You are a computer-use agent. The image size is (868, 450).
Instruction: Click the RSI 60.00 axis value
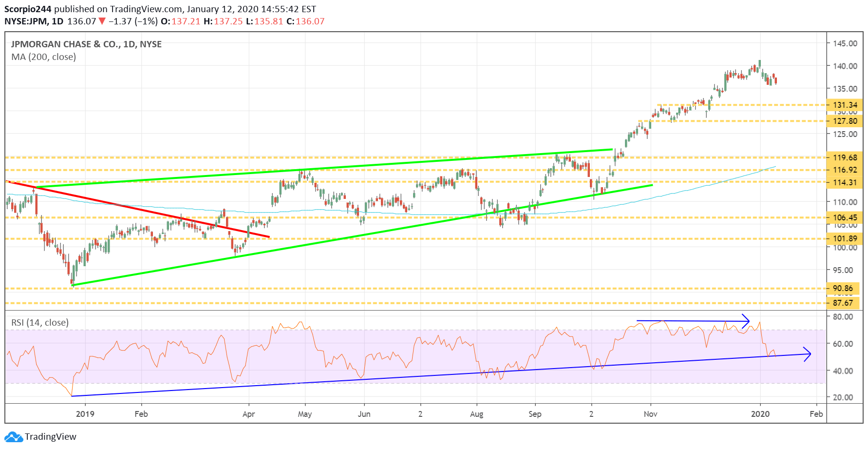(x=843, y=344)
